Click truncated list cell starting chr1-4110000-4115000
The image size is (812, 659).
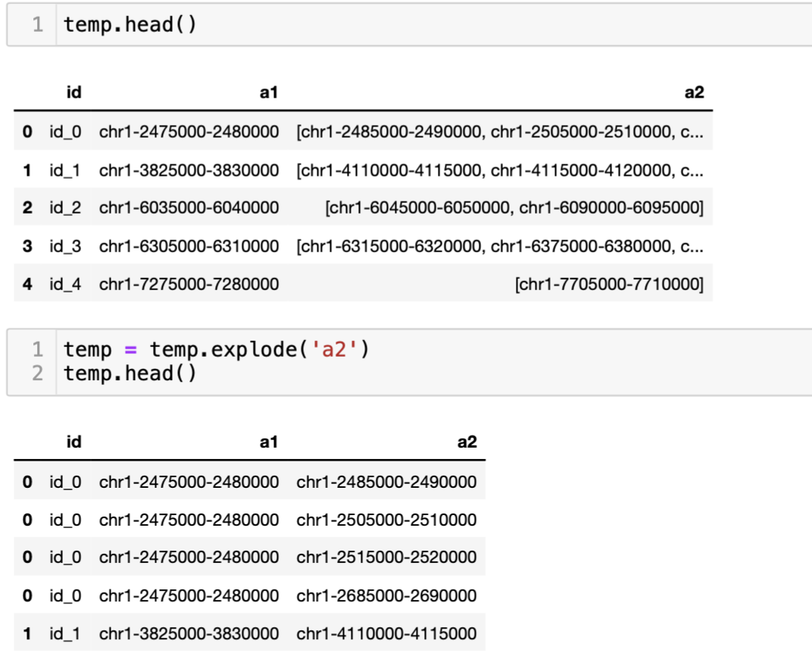click(500, 170)
